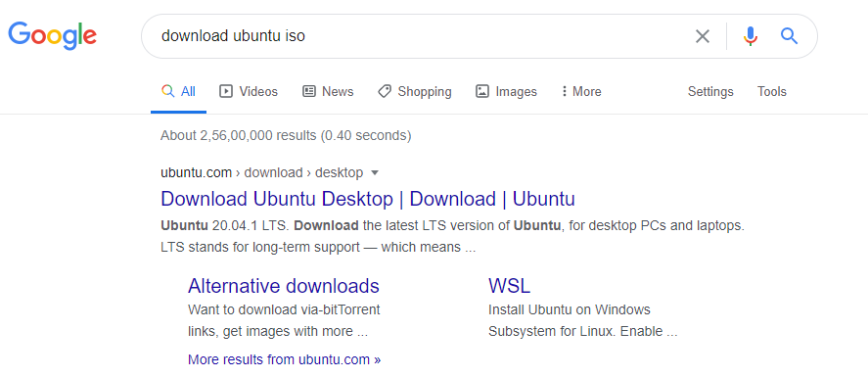Open the Alternative downloads sitelink
The image size is (868, 378).
point(284,285)
